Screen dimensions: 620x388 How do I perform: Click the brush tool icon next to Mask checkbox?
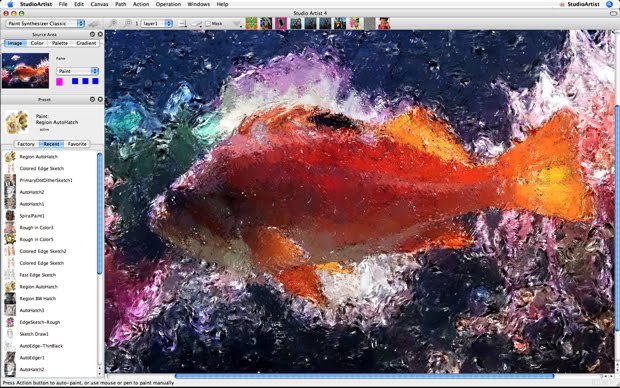click(197, 23)
